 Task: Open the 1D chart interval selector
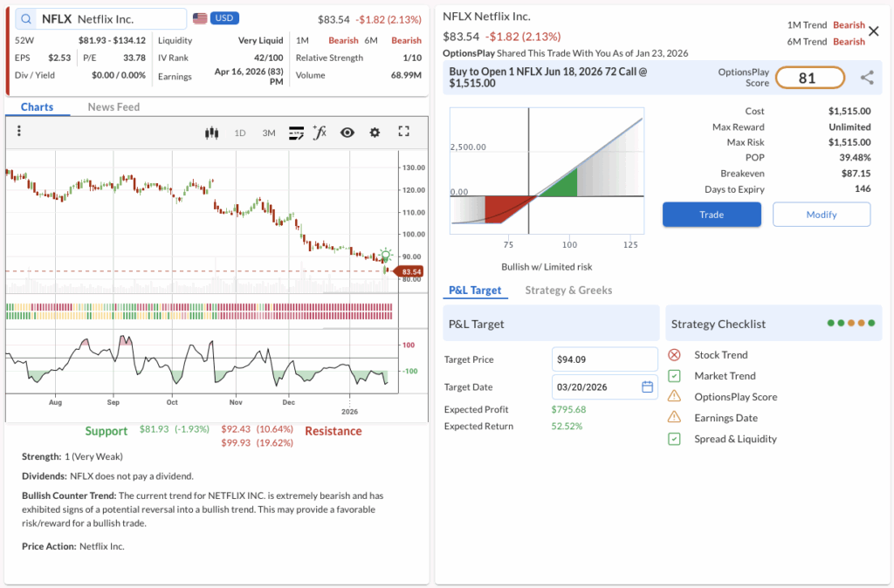click(x=240, y=133)
